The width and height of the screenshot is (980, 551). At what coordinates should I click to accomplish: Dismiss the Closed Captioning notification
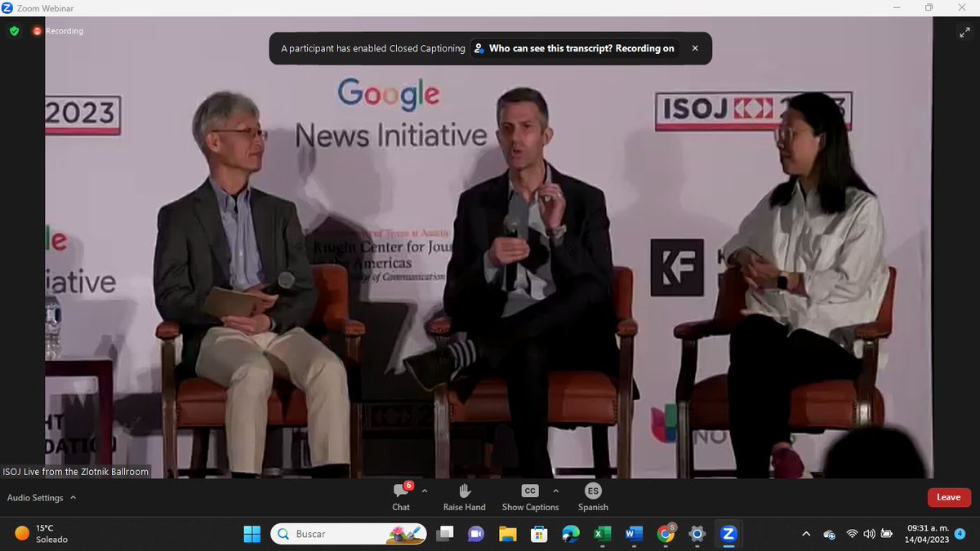695,48
